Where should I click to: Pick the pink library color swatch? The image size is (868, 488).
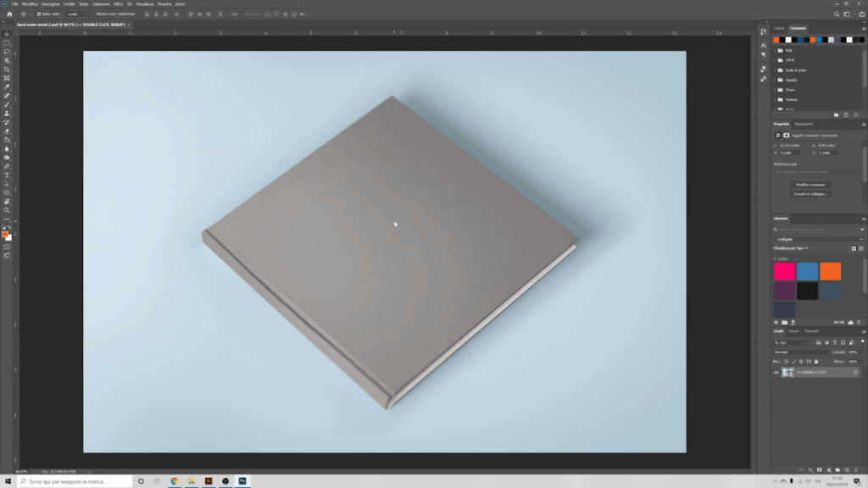784,271
